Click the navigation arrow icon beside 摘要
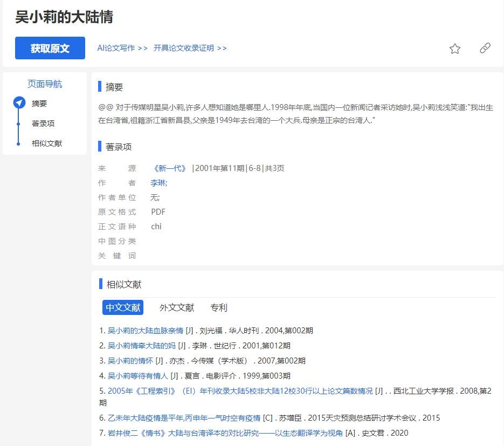The width and height of the screenshot is (504, 446). coord(19,104)
